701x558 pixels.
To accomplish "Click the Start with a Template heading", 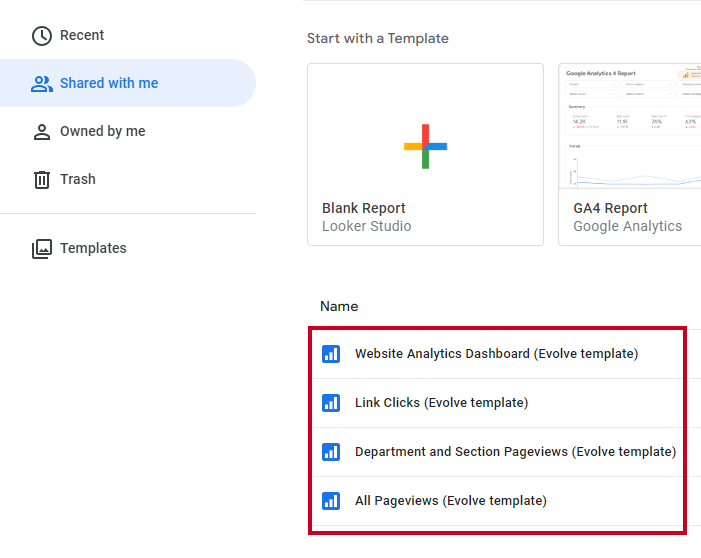I will point(378,38).
